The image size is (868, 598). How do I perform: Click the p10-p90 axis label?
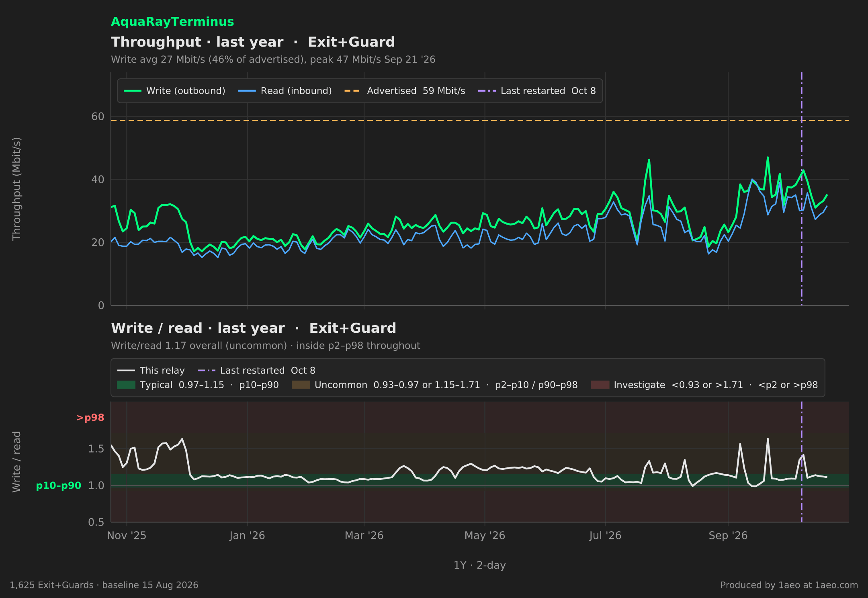point(59,485)
